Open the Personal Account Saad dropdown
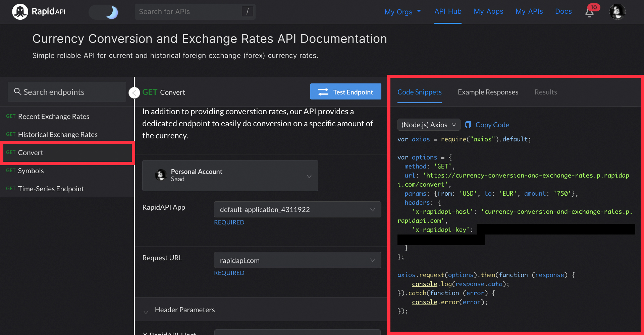 pos(230,176)
